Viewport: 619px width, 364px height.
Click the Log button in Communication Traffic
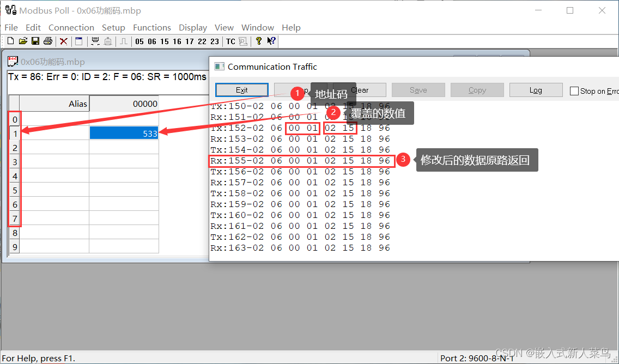[536, 90]
